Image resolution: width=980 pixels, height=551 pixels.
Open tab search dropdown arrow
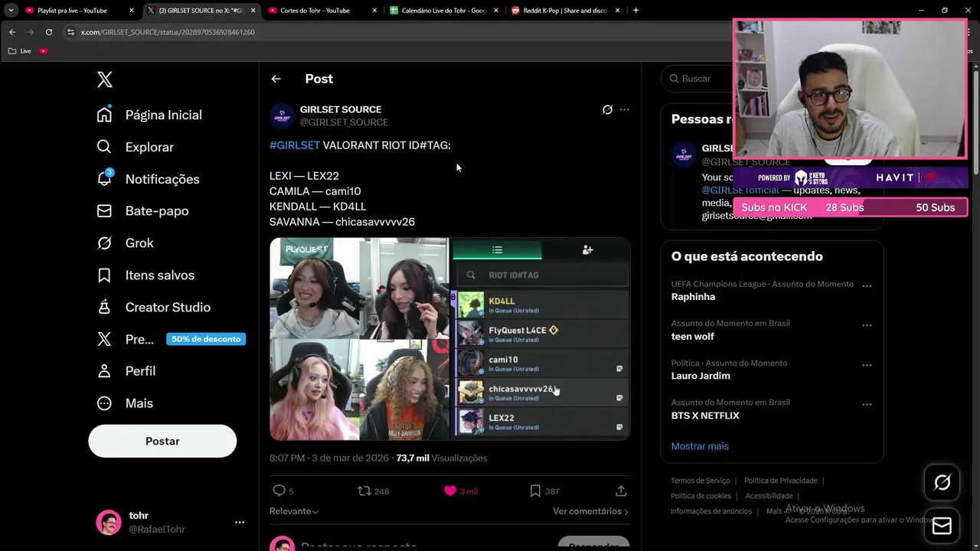point(11,11)
